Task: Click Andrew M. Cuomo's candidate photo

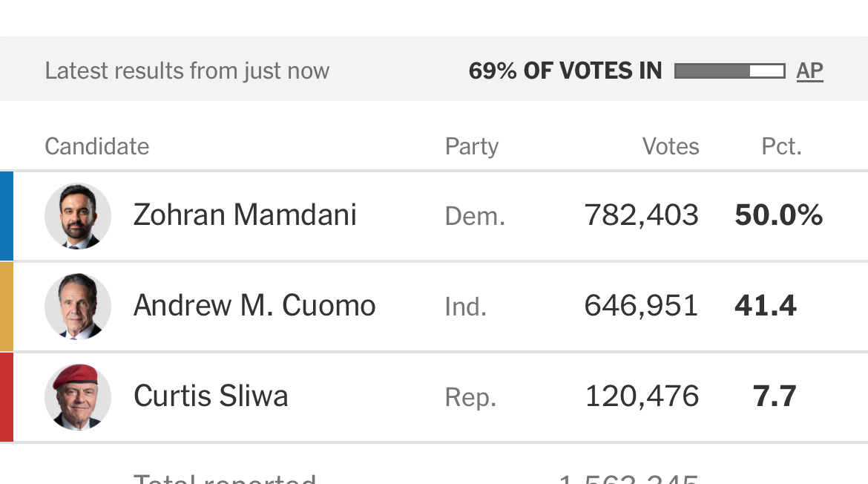Action: [x=78, y=306]
